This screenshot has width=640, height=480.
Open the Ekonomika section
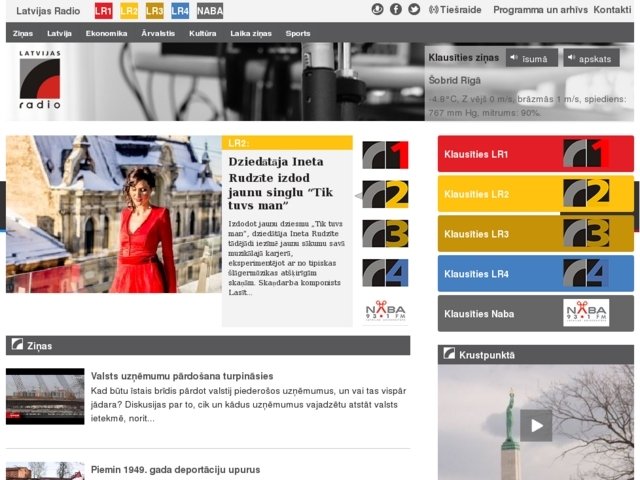[x=107, y=33]
